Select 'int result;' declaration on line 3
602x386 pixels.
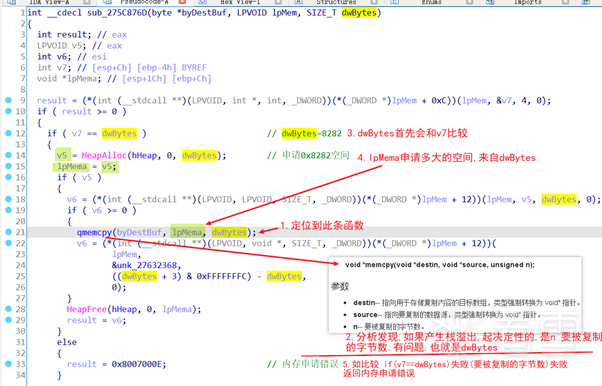(64, 35)
